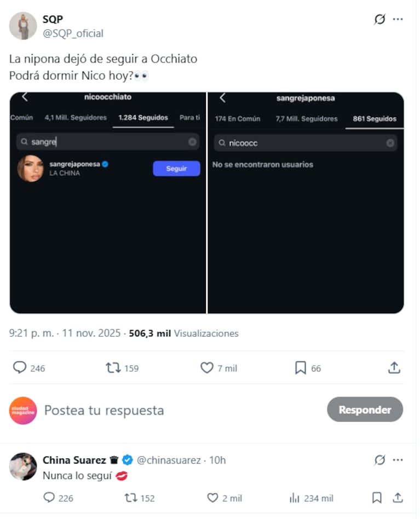Screen dimensions: 420x519
Task: Like the SQP post with the heart icon
Action: (x=206, y=368)
